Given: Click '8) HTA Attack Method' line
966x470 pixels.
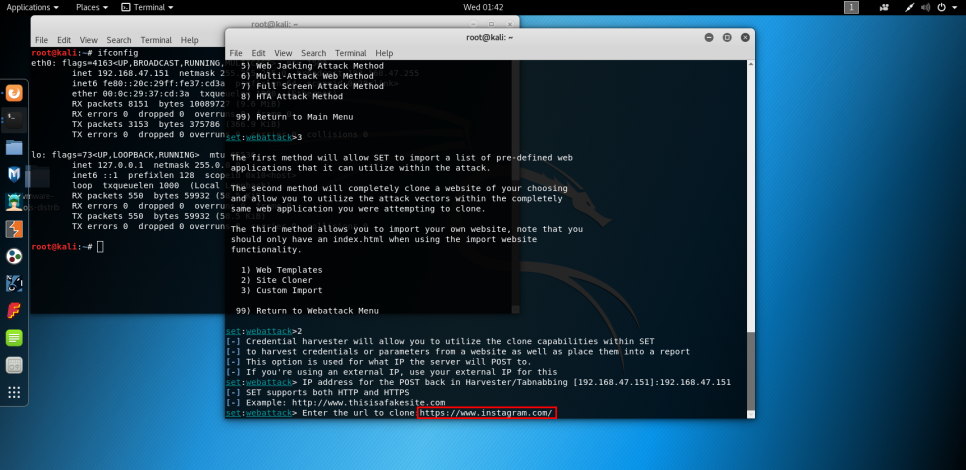Looking at the screenshot, I should click(292, 96).
